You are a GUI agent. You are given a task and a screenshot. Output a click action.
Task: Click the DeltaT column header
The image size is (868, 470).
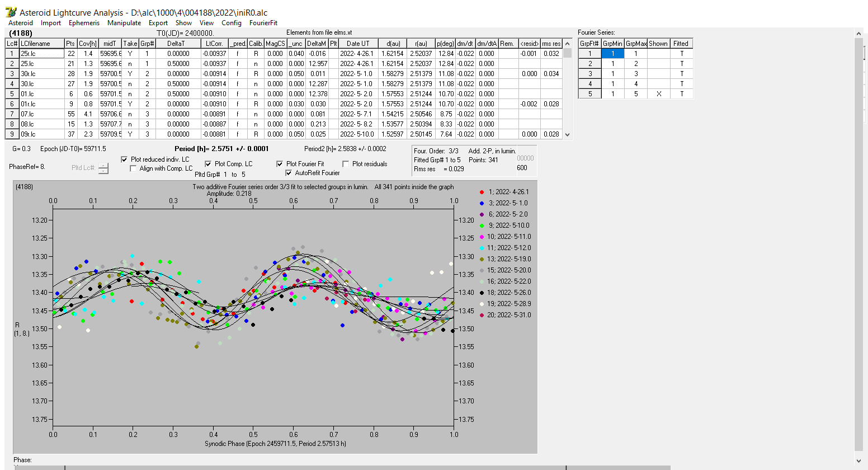tap(178, 44)
